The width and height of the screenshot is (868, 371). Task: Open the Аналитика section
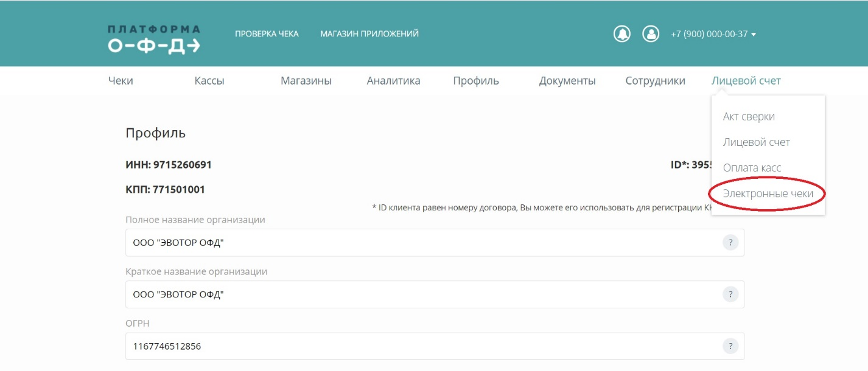point(393,81)
